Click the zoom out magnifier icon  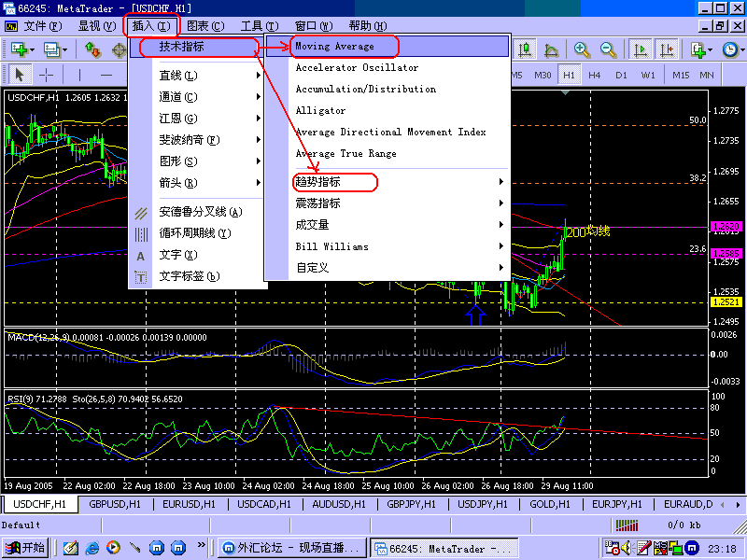pos(608,49)
